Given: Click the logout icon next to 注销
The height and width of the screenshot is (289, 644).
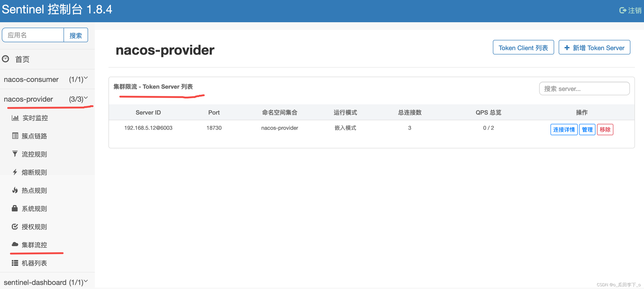Looking at the screenshot, I should click(x=622, y=10).
